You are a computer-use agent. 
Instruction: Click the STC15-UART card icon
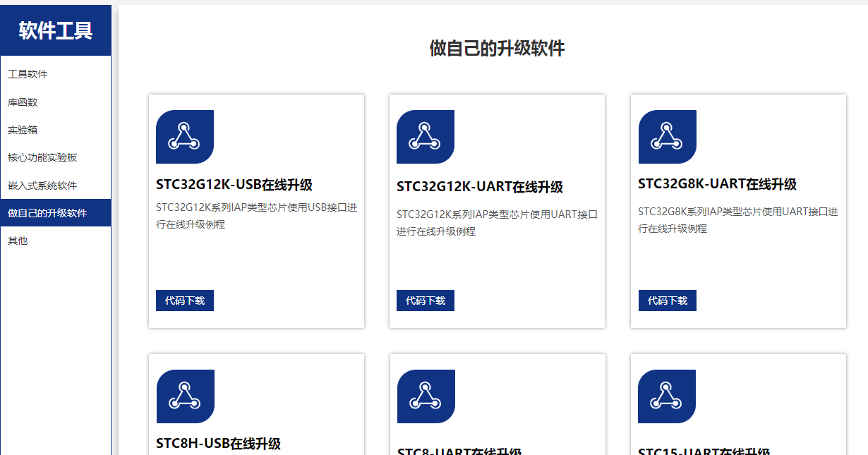click(x=667, y=396)
